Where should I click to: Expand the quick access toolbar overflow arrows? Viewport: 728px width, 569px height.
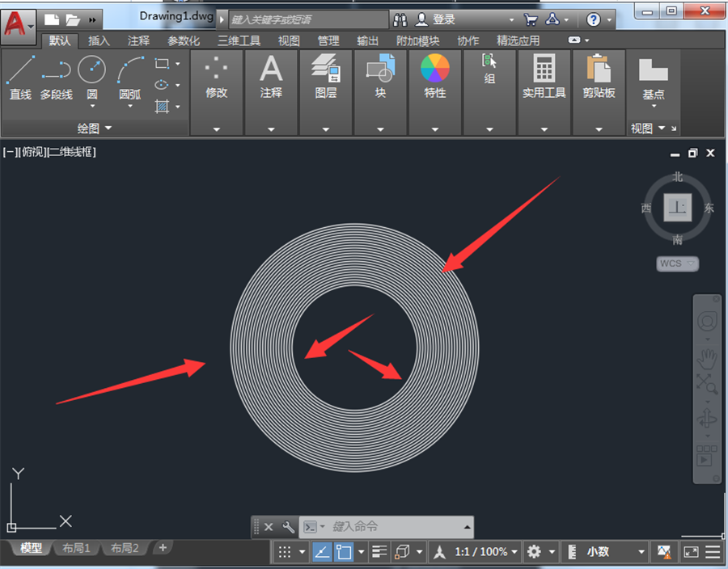pyautogui.click(x=92, y=20)
